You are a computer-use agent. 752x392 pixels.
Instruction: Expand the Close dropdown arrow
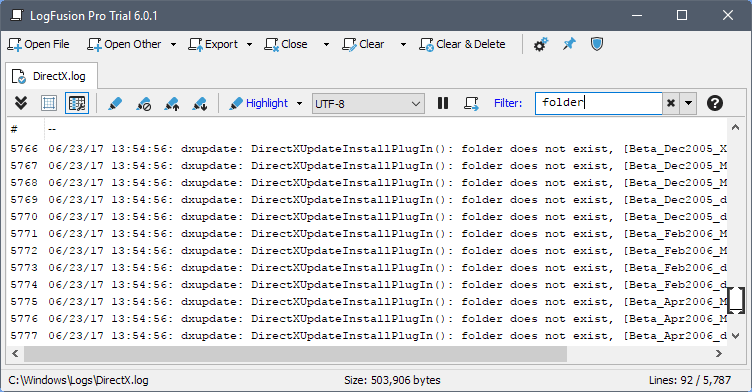pos(326,44)
